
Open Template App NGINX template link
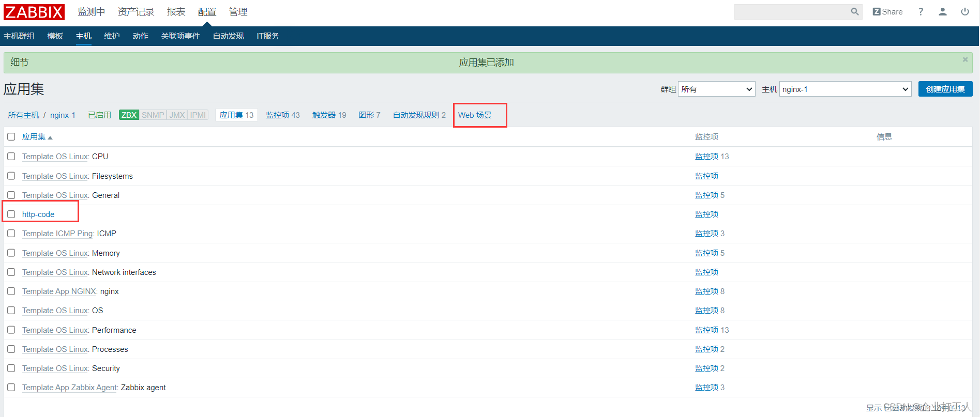point(59,291)
